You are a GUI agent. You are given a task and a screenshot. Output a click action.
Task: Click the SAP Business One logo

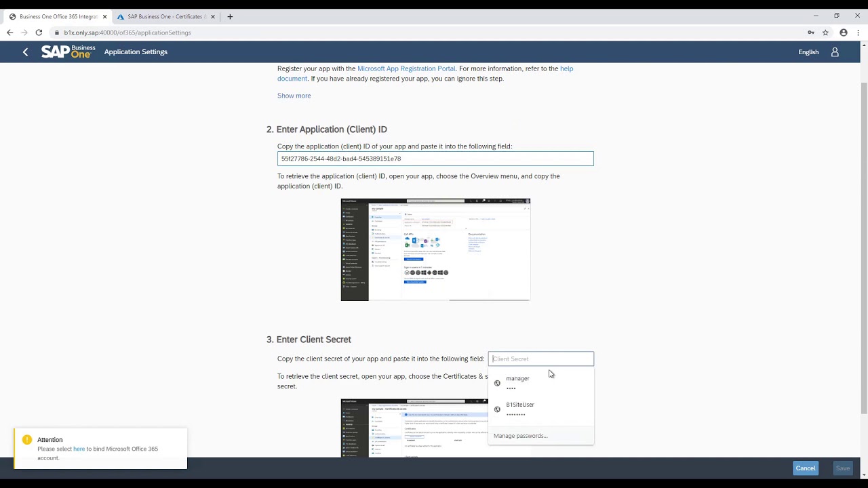coord(68,52)
